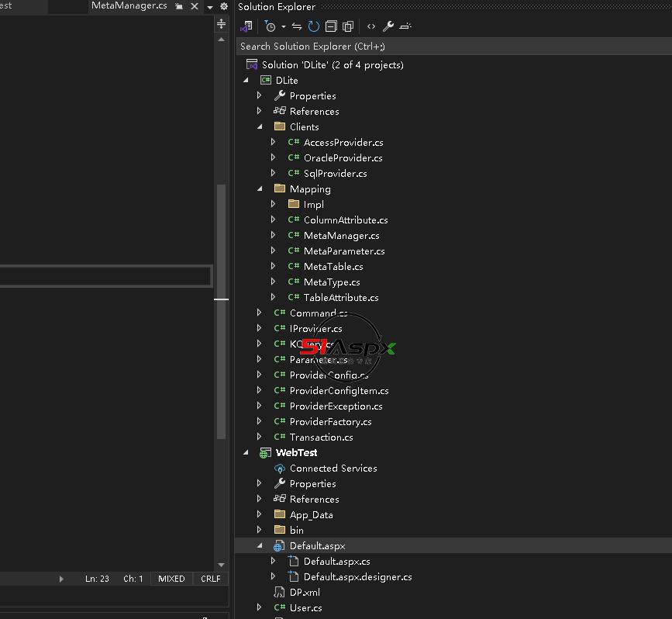Select the Mapping folder icon
Screen dimensions: 672x619
coord(280,188)
